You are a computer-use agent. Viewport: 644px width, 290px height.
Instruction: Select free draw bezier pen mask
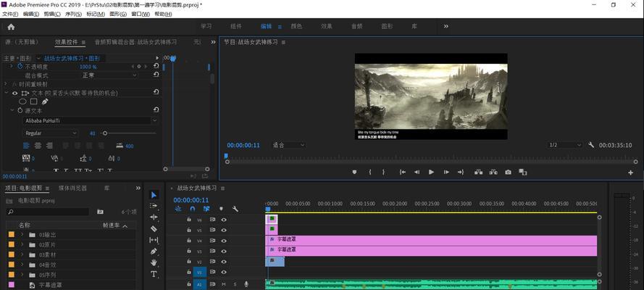(x=45, y=101)
